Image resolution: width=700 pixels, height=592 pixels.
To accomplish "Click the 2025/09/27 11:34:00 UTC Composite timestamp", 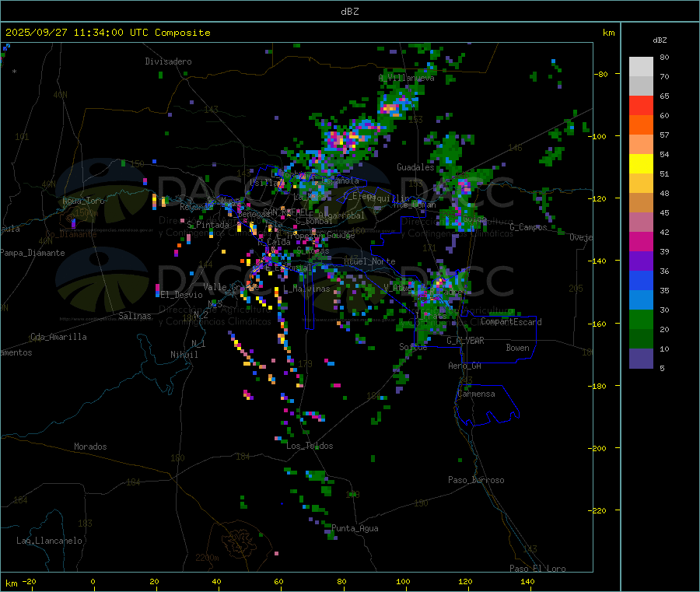I will tap(108, 33).
